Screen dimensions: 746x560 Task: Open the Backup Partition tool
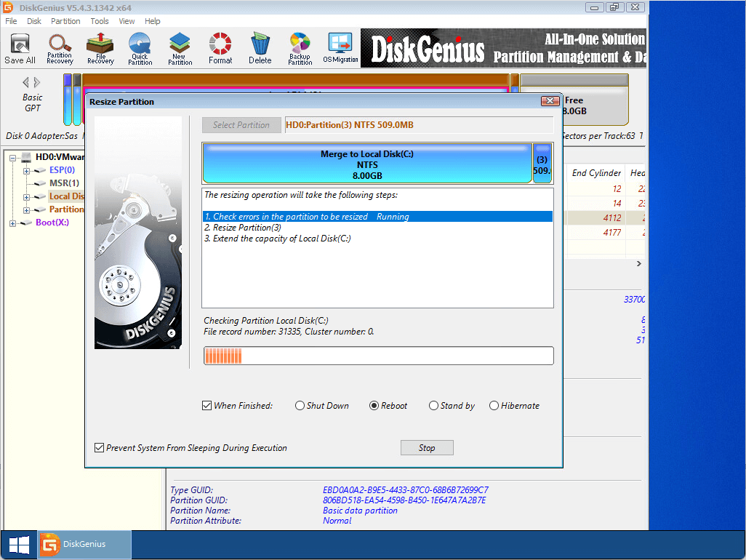point(300,49)
